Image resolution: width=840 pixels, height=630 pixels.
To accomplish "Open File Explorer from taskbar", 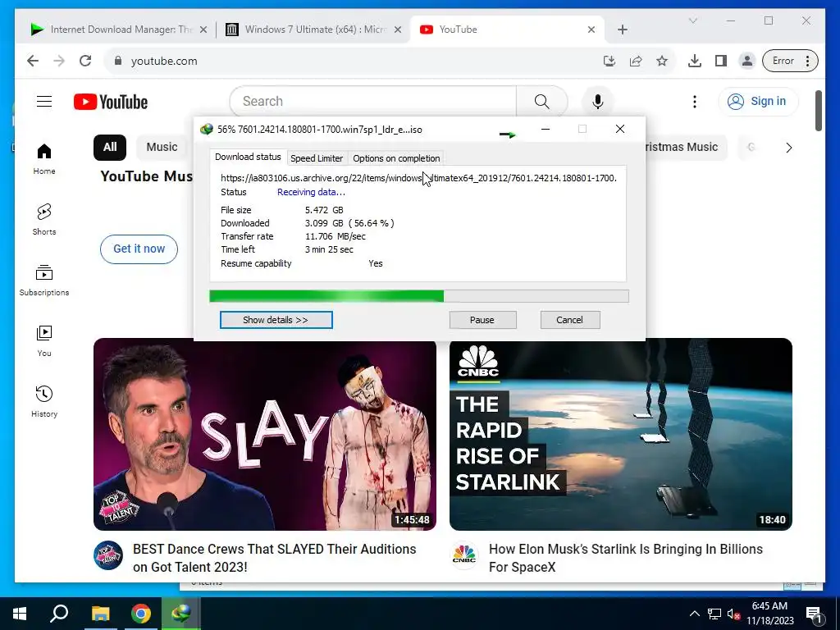I will pos(100,614).
